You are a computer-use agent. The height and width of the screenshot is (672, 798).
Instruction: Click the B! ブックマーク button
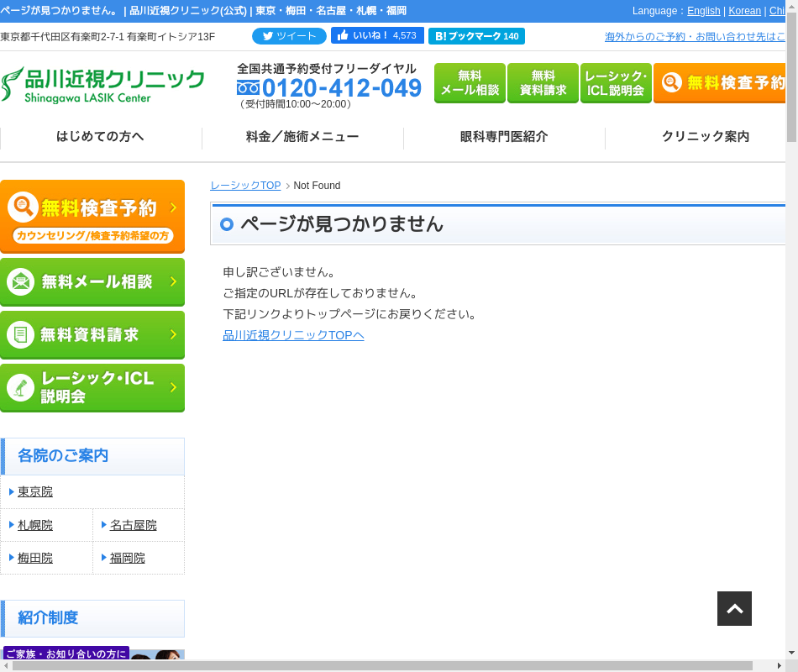point(476,36)
